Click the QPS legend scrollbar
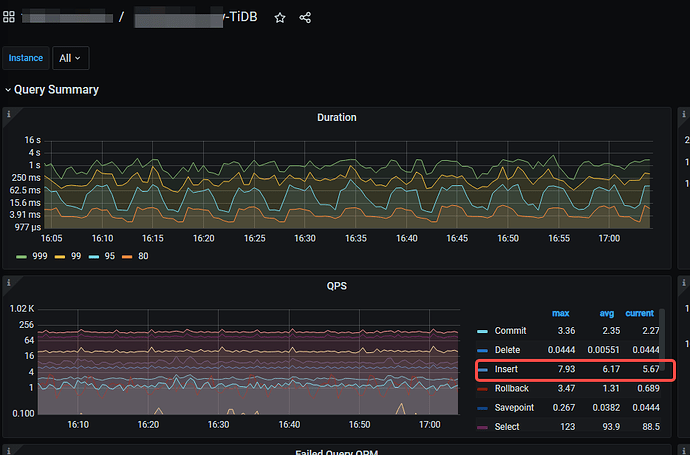This screenshot has width=690, height=455. click(661, 350)
